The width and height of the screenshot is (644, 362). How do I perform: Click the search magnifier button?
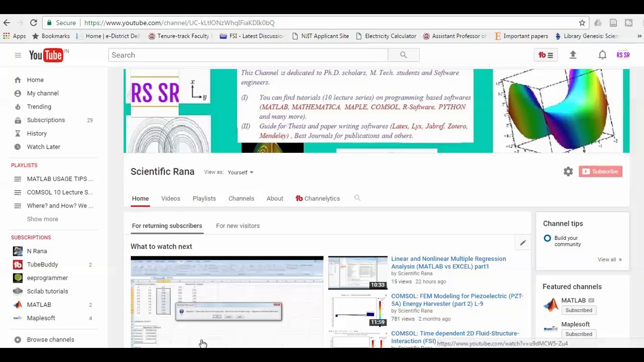tap(404, 55)
